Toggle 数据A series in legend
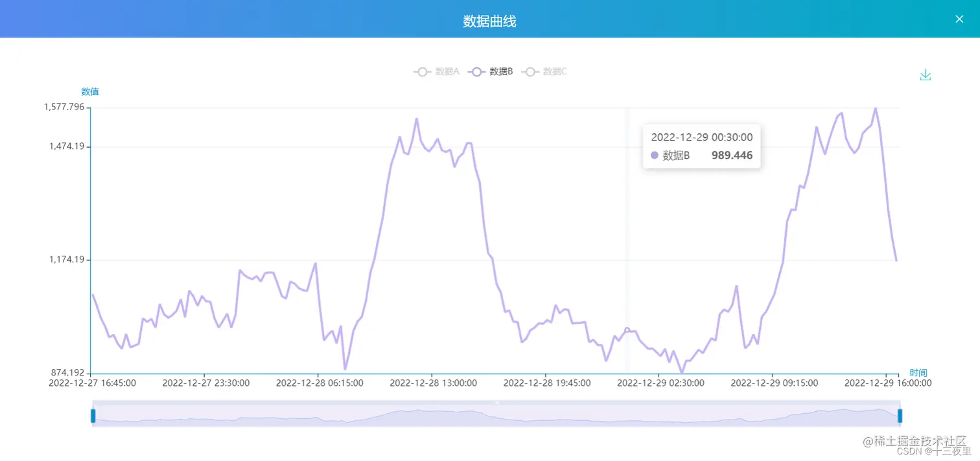The height and width of the screenshot is (461, 980). (436, 72)
